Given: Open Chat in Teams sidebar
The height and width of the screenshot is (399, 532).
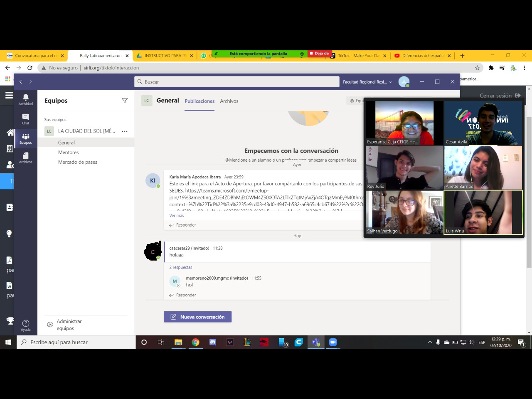Looking at the screenshot, I should (x=25, y=119).
